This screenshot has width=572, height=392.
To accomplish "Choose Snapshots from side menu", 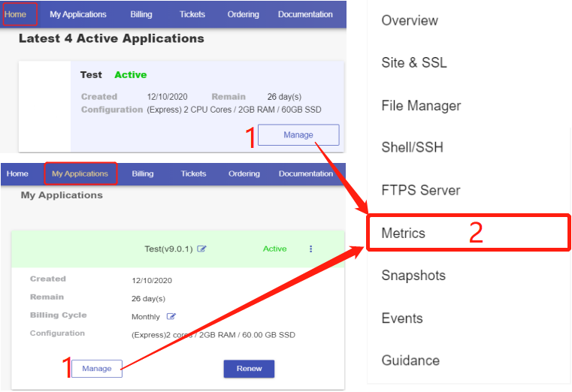I will click(x=413, y=276).
